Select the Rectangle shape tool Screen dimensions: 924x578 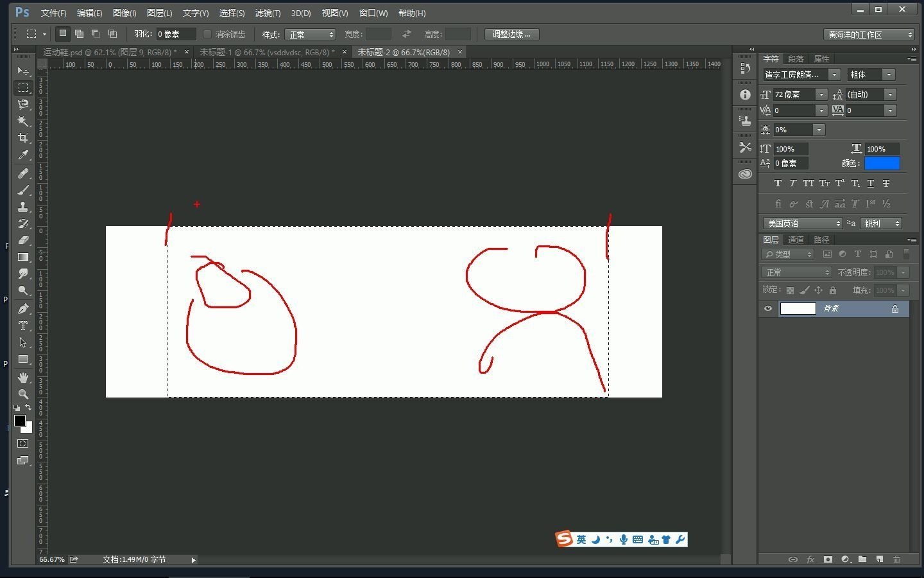(23, 359)
